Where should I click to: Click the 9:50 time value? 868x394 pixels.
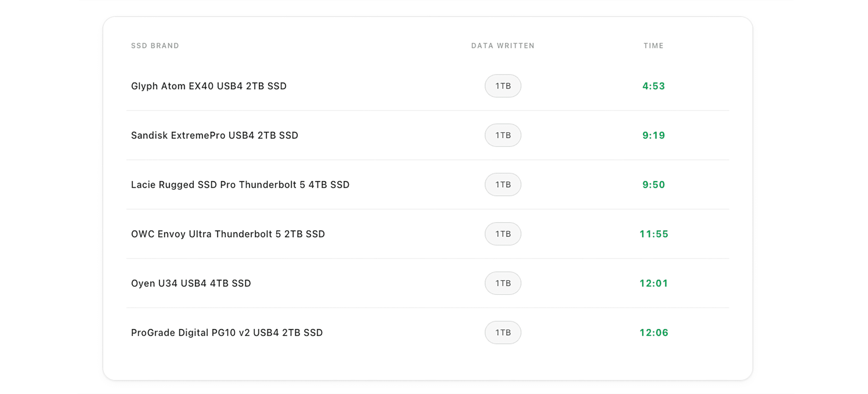[653, 185]
